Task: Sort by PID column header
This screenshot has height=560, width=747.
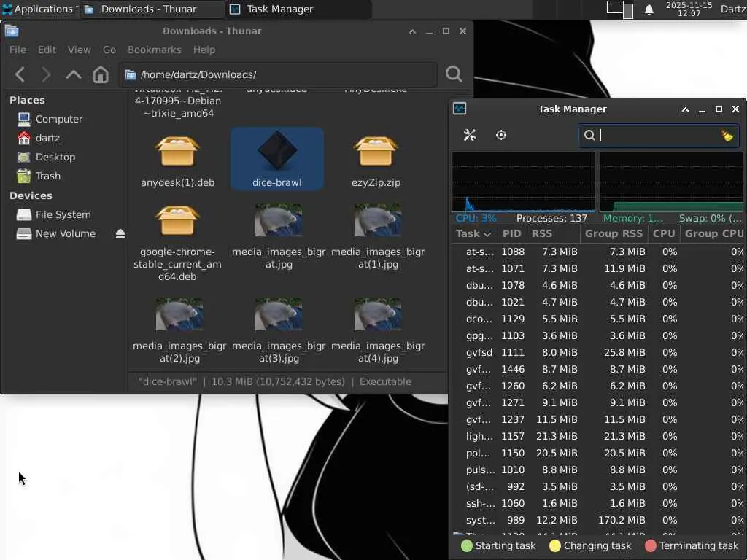Action: 512,234
